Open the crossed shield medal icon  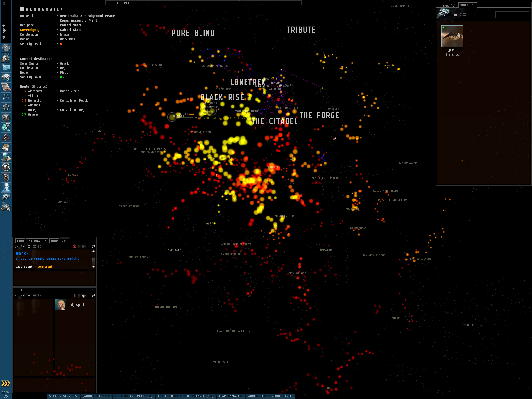pyautogui.click(x=6, y=177)
